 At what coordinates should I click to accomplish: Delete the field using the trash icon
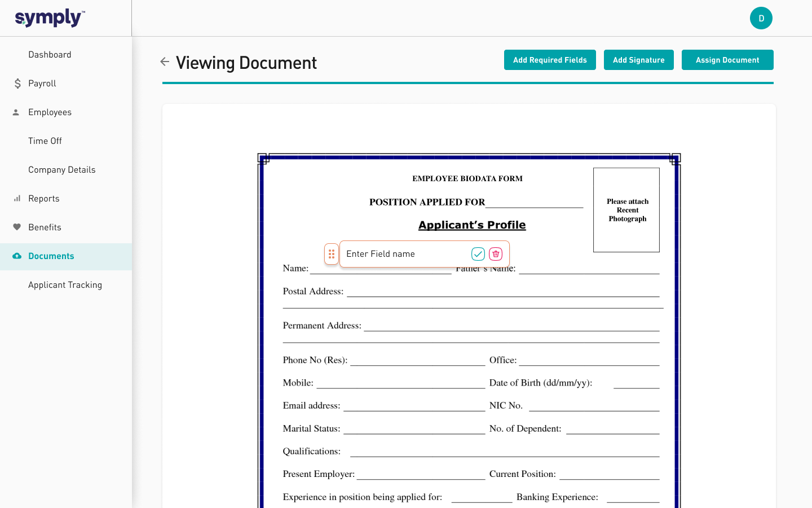(496, 254)
